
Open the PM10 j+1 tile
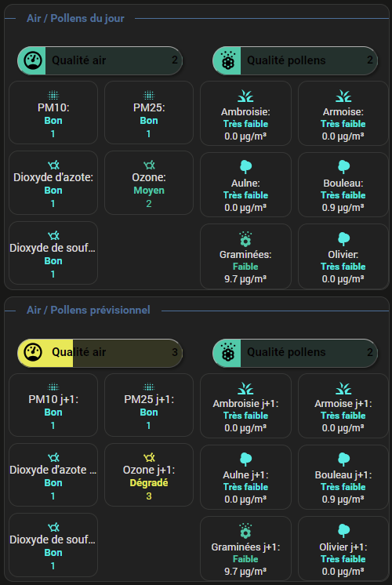pyautogui.click(x=53, y=405)
